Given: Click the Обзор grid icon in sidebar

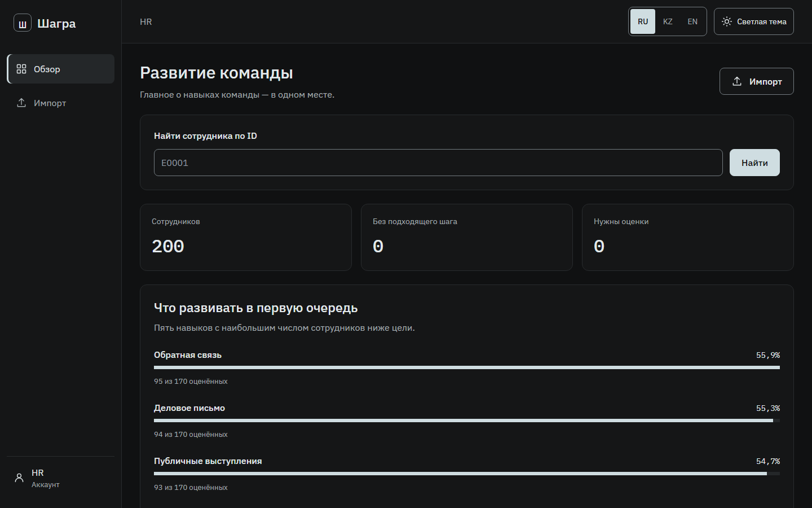Looking at the screenshot, I should point(21,69).
